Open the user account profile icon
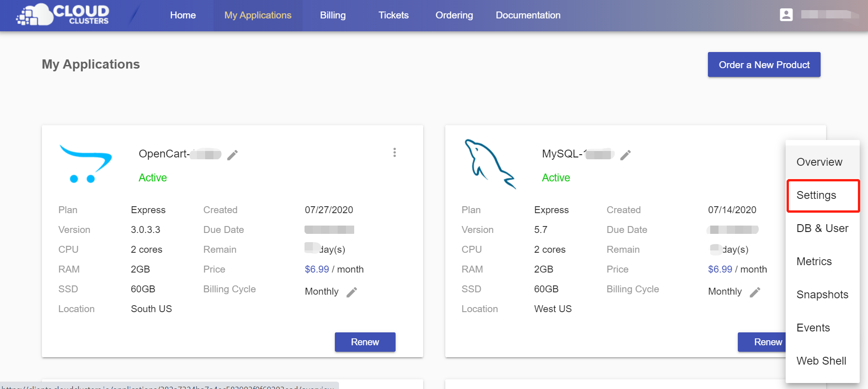 click(x=786, y=15)
